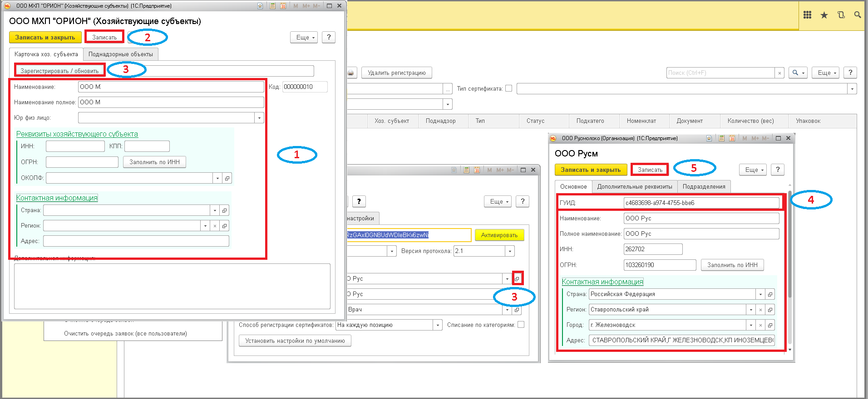
Task: Click the printer icon beside Удалить регистрацию
Action: [x=351, y=73]
